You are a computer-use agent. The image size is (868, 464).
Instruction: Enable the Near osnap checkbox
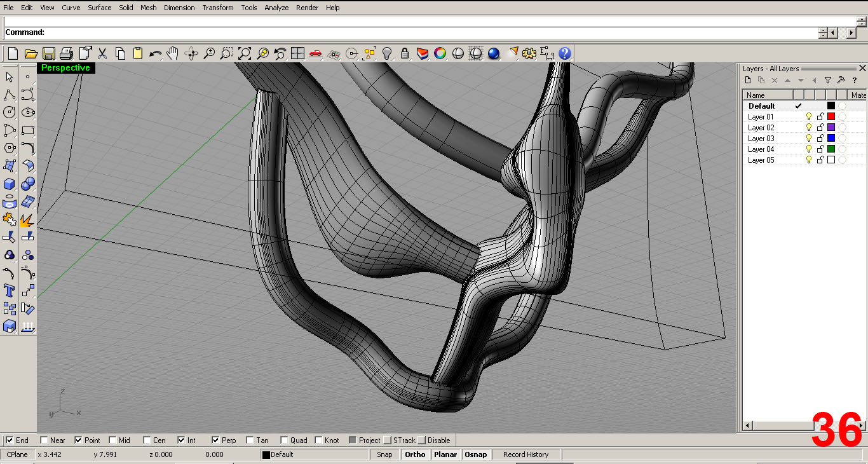44,440
